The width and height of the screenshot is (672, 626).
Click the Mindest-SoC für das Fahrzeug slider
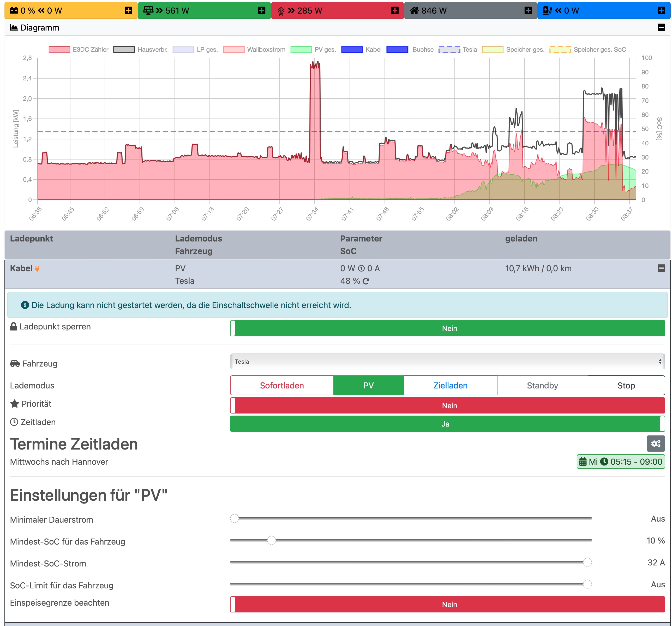click(x=272, y=540)
